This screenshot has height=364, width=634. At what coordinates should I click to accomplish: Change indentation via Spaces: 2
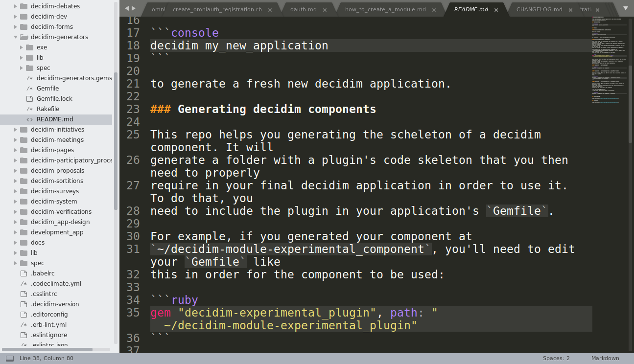click(556, 358)
